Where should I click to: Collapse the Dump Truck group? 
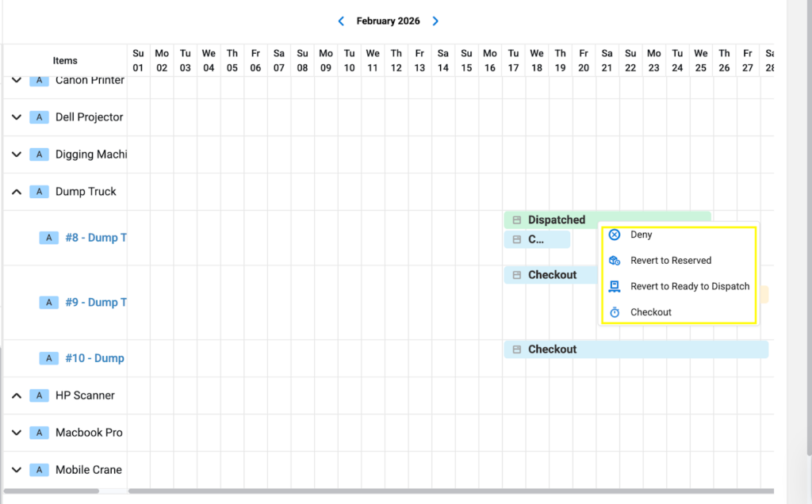17,192
